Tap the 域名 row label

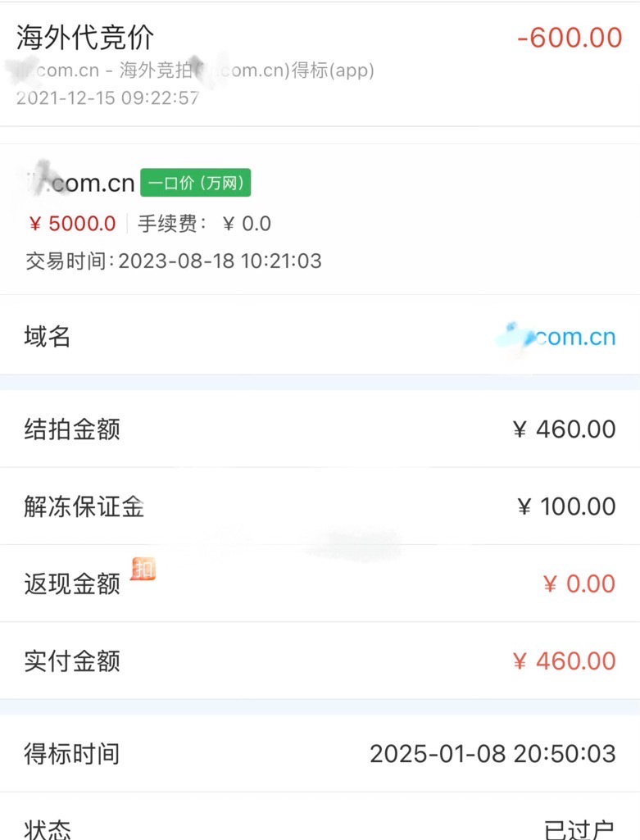[x=48, y=337]
